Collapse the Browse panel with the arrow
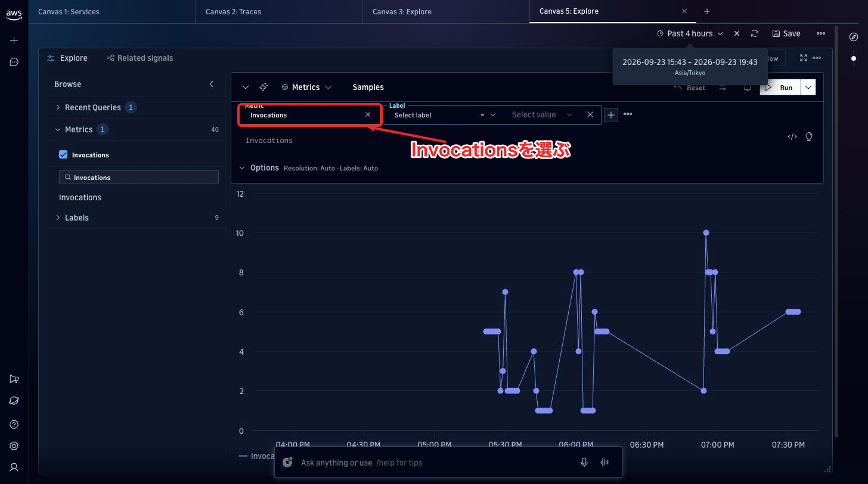The image size is (868, 484). (x=211, y=84)
